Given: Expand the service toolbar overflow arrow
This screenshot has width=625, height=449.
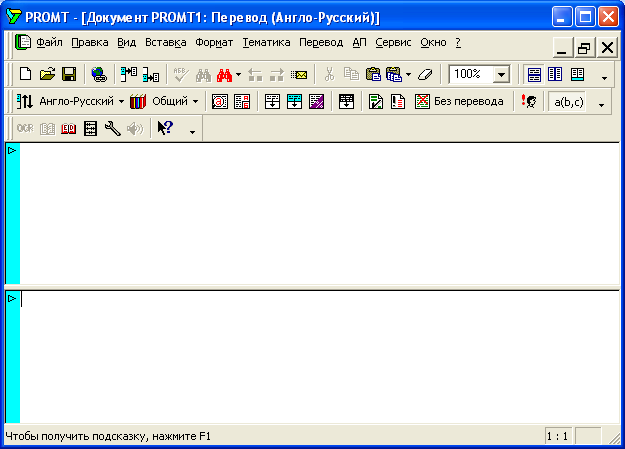Looking at the screenshot, I should click(x=192, y=132).
